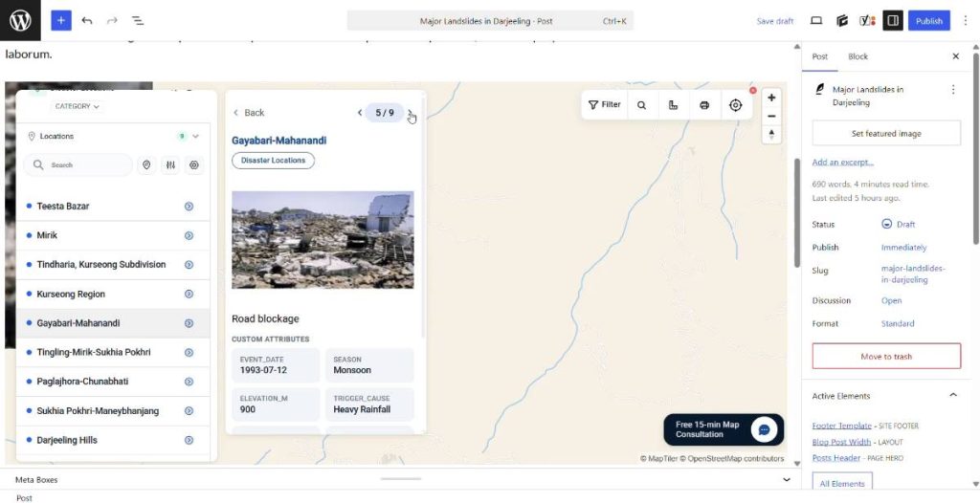Click the All Elements button
This screenshot has height=503, width=980.
coord(842,483)
